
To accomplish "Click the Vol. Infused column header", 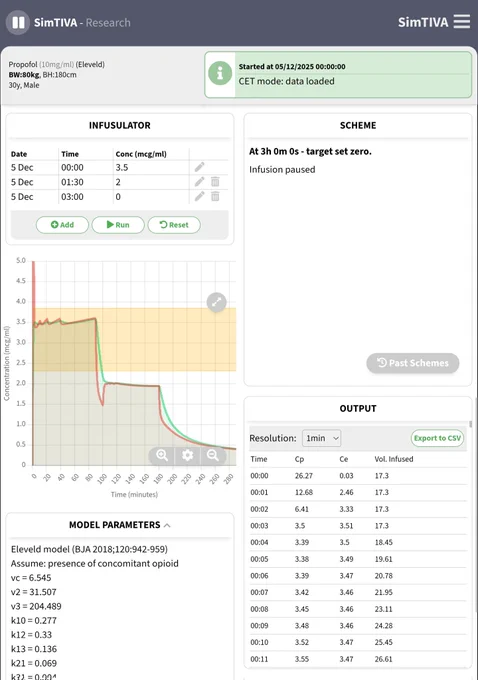I will coord(394,459).
